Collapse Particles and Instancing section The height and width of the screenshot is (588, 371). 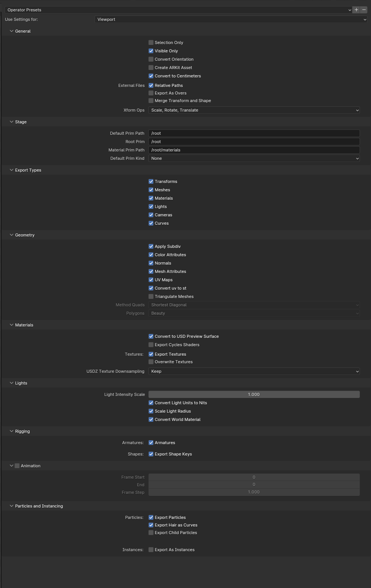click(11, 506)
